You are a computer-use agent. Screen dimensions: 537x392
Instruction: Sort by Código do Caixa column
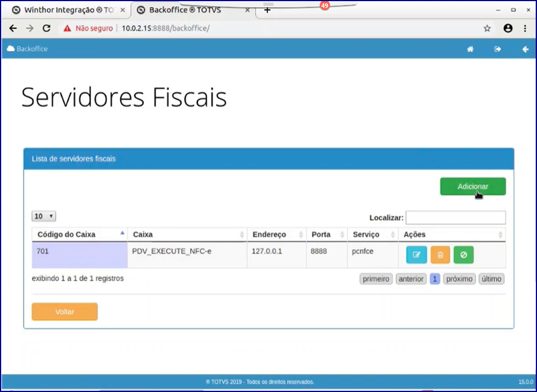pos(80,235)
